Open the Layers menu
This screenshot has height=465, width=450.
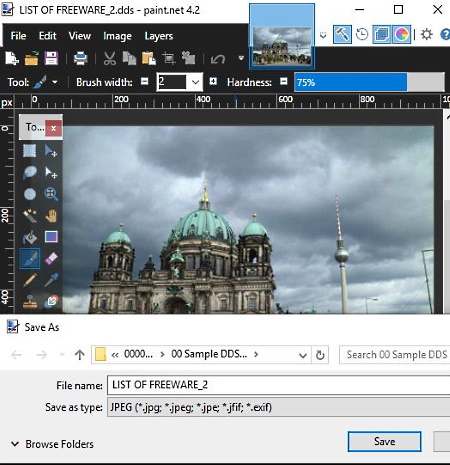[x=159, y=36]
